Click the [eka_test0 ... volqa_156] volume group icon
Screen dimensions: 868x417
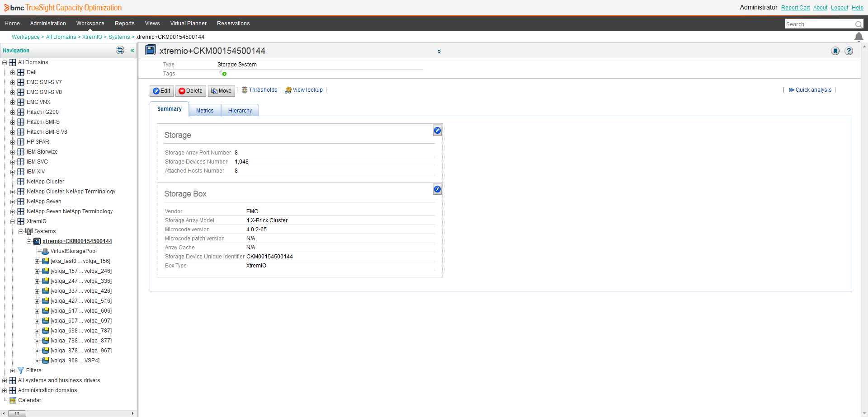point(45,261)
